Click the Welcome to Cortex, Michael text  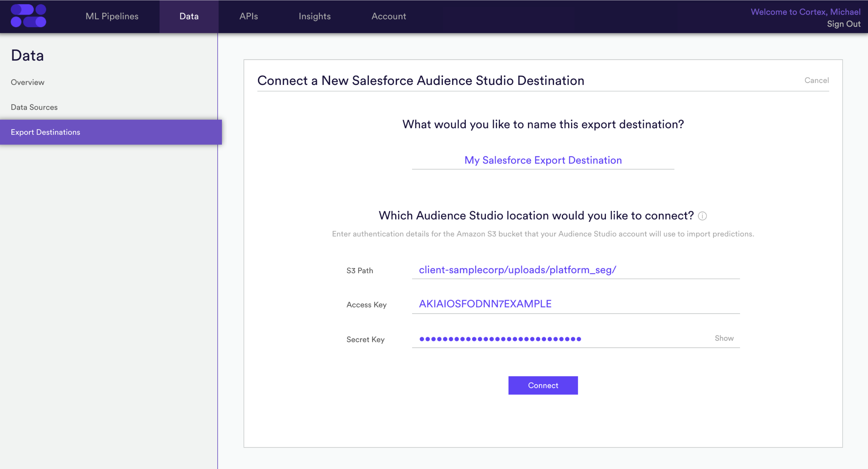[x=806, y=12]
